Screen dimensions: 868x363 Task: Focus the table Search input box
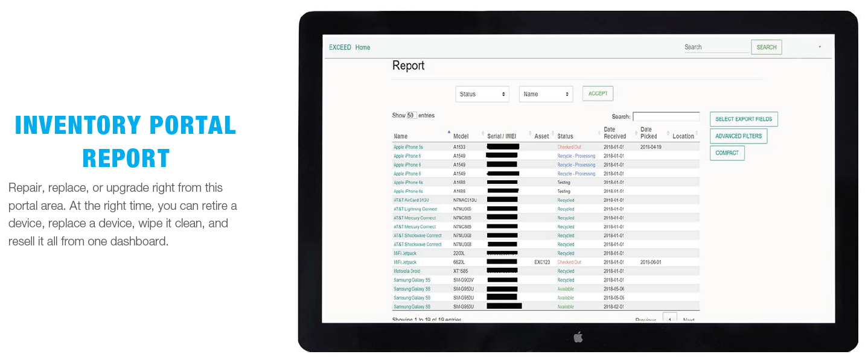[x=666, y=116]
